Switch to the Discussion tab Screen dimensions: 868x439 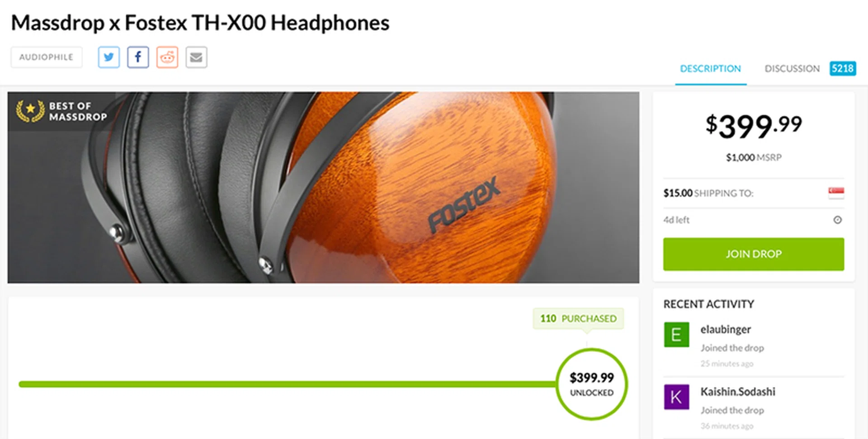(792, 69)
